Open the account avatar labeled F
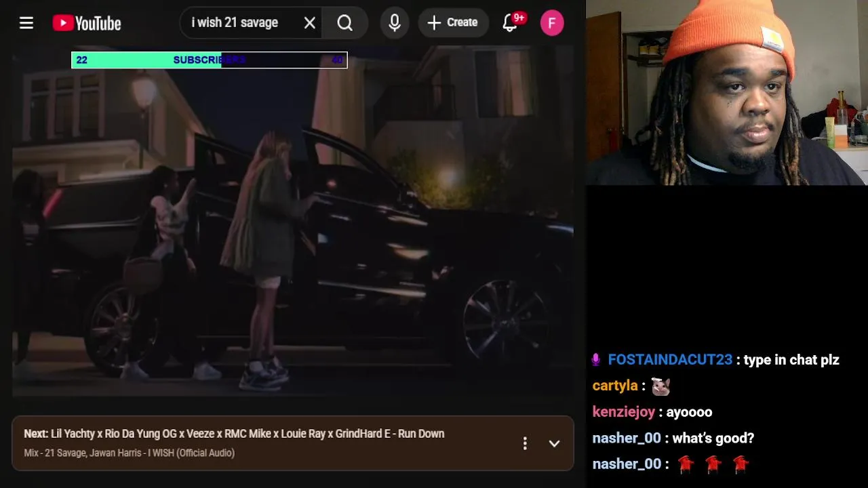The width and height of the screenshot is (868, 488). pyautogui.click(x=552, y=23)
